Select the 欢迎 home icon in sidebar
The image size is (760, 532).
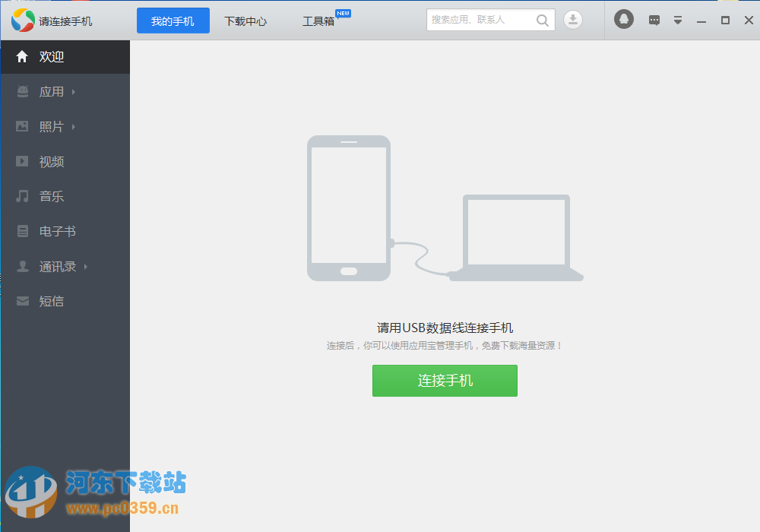pos(21,56)
